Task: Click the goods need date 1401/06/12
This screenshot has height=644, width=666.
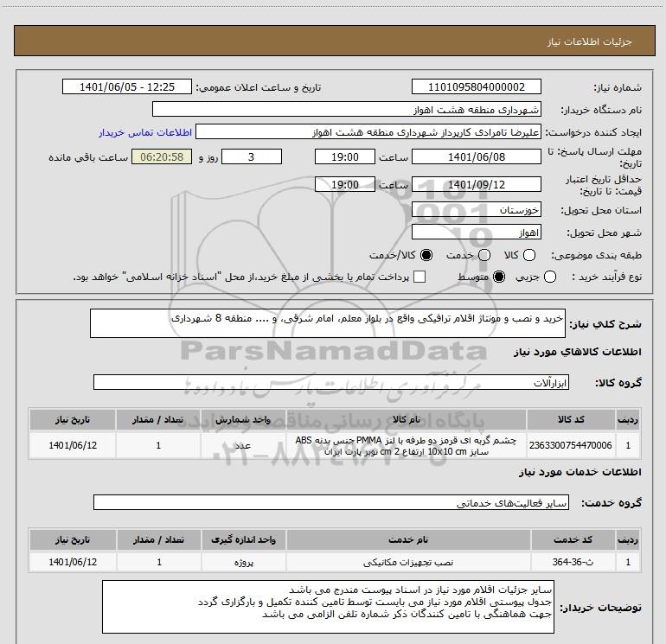Action: pos(73,445)
